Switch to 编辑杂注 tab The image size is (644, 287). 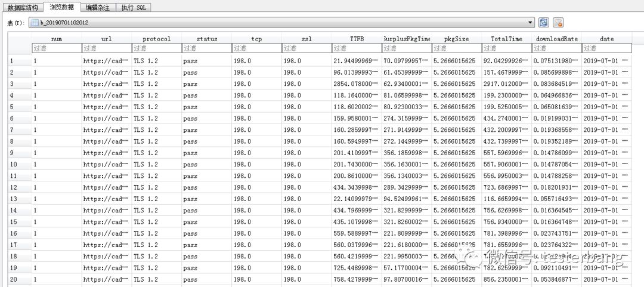98,7
